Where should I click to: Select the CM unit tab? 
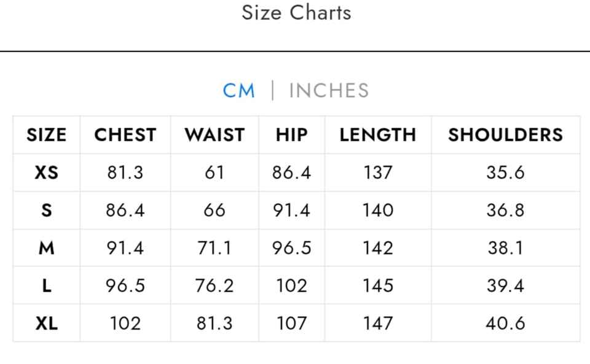pos(238,91)
